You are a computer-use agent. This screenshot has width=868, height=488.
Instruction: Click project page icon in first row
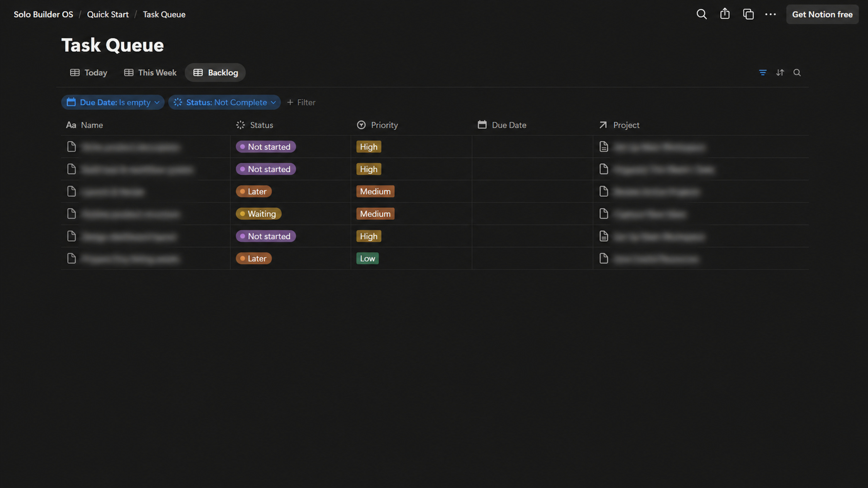coord(603,147)
